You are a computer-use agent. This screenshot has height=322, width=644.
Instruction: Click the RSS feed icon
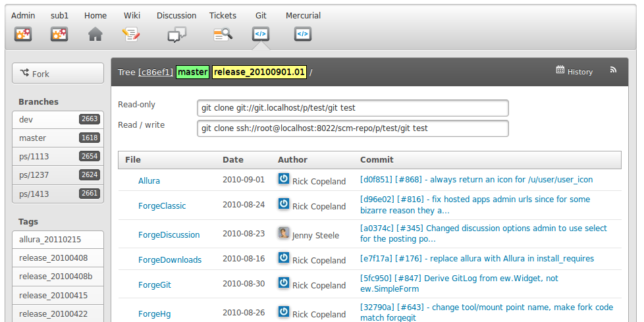point(612,70)
